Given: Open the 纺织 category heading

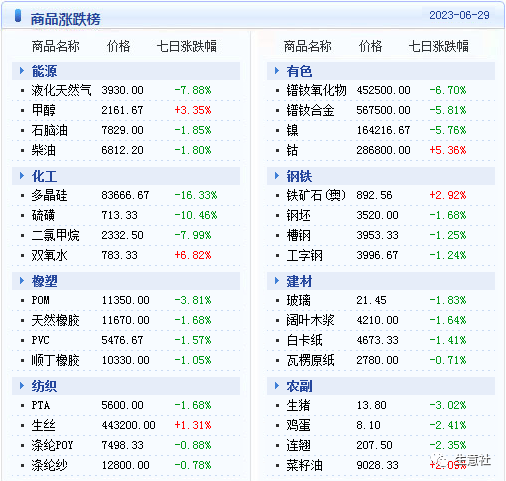Looking at the screenshot, I should [x=44, y=386].
